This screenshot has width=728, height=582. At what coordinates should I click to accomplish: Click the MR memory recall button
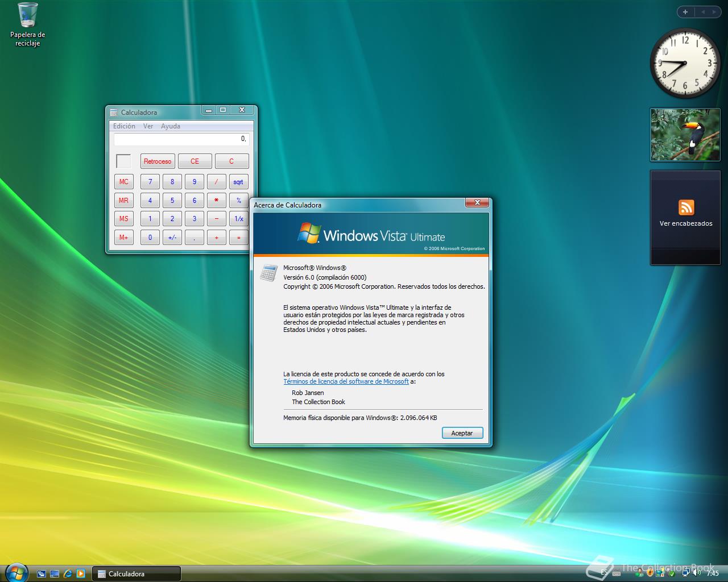point(124,201)
